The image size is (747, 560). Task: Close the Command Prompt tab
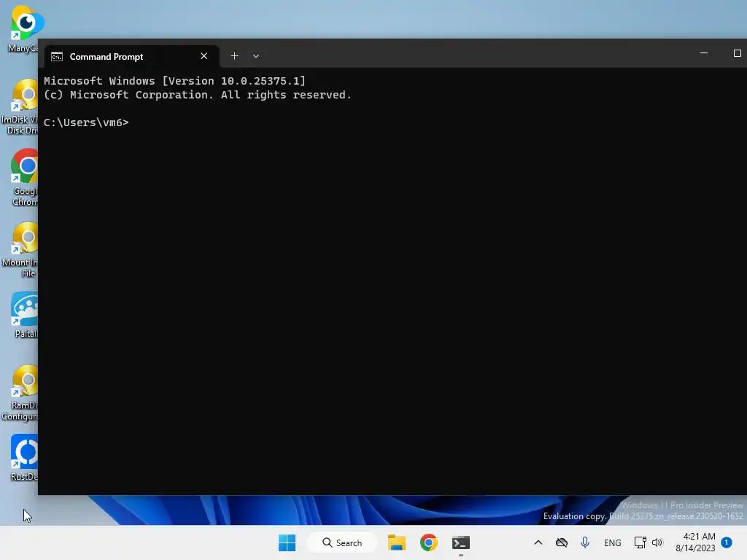tap(204, 56)
